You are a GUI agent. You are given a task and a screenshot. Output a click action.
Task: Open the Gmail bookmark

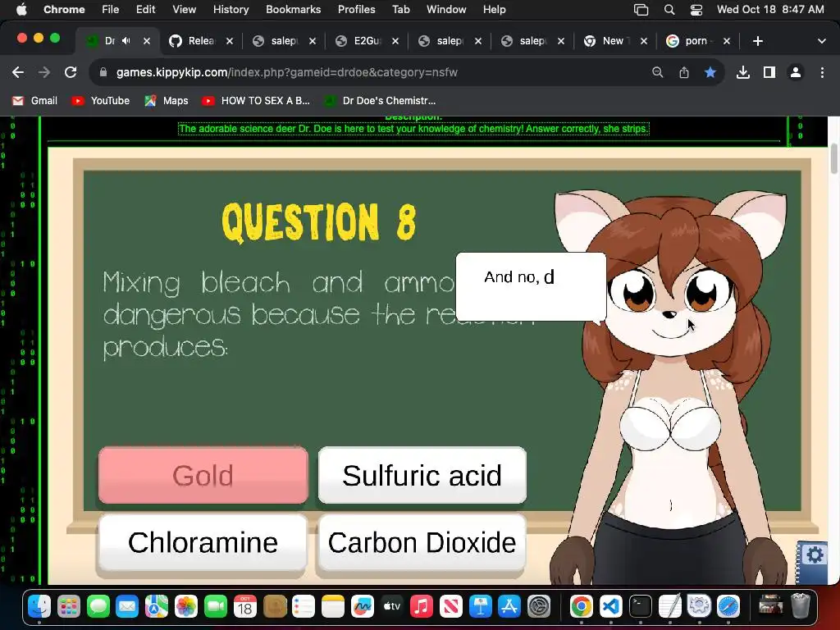click(34, 101)
